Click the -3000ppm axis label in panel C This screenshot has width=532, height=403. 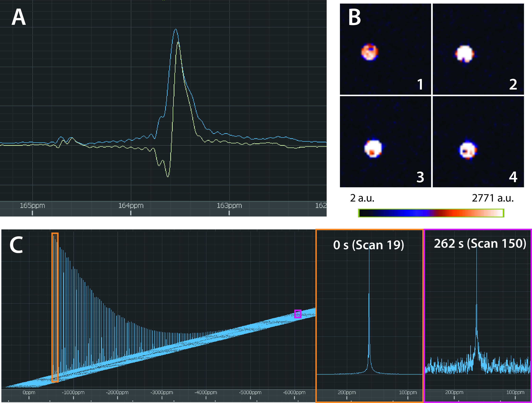162,392
